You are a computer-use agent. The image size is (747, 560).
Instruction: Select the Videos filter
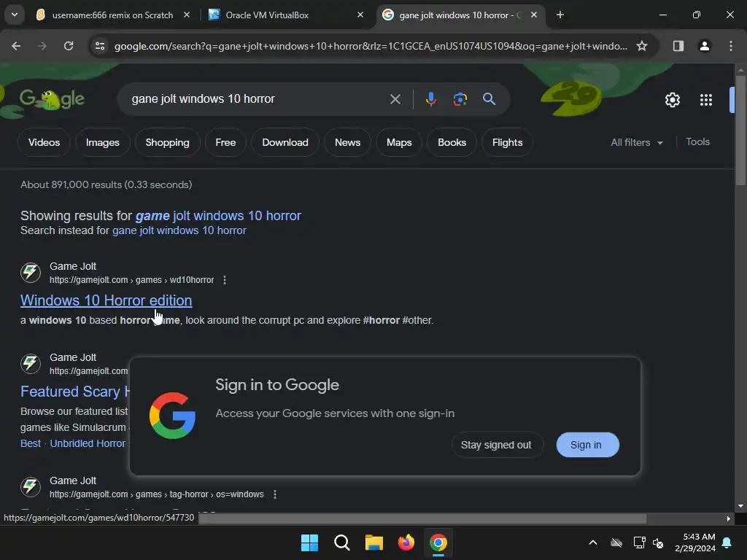pyautogui.click(x=44, y=142)
